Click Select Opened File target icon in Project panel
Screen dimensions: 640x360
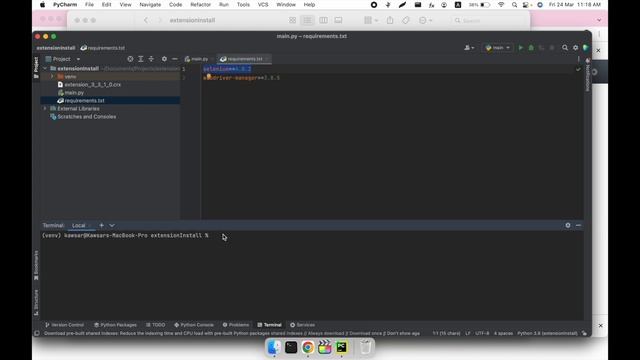130,59
